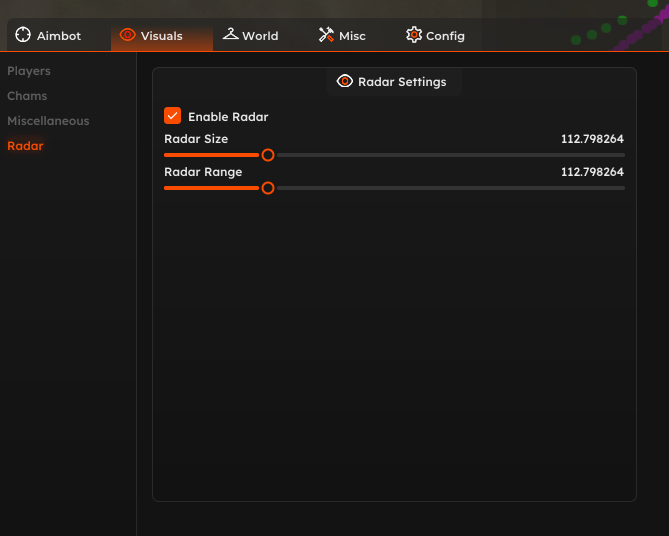This screenshot has height=536, width=669.
Task: Go to the Misc tab
Action: 342,35
